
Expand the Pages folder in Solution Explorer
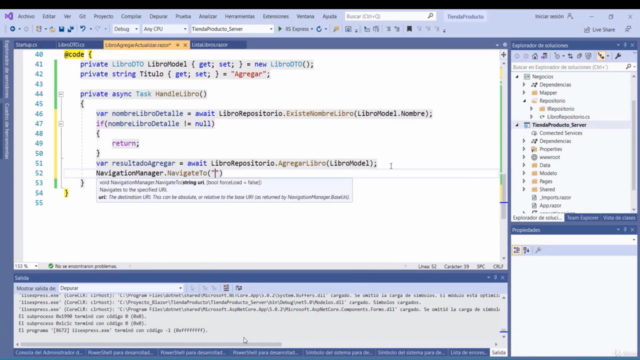click(x=524, y=181)
